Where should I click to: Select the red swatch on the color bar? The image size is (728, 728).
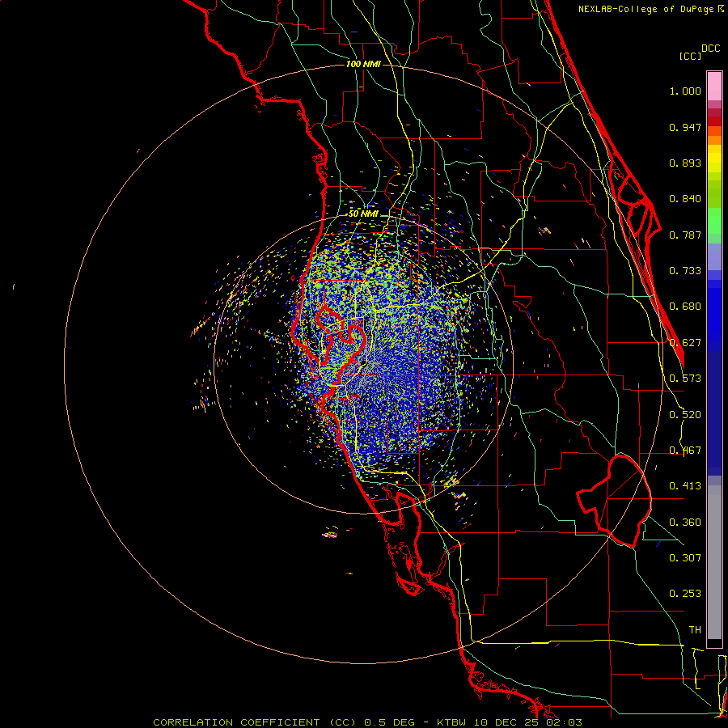[x=714, y=121]
